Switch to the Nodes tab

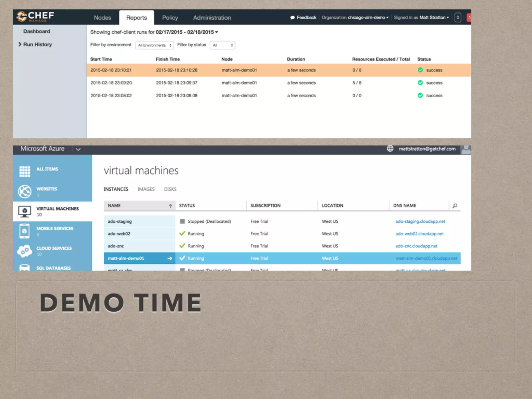point(102,18)
